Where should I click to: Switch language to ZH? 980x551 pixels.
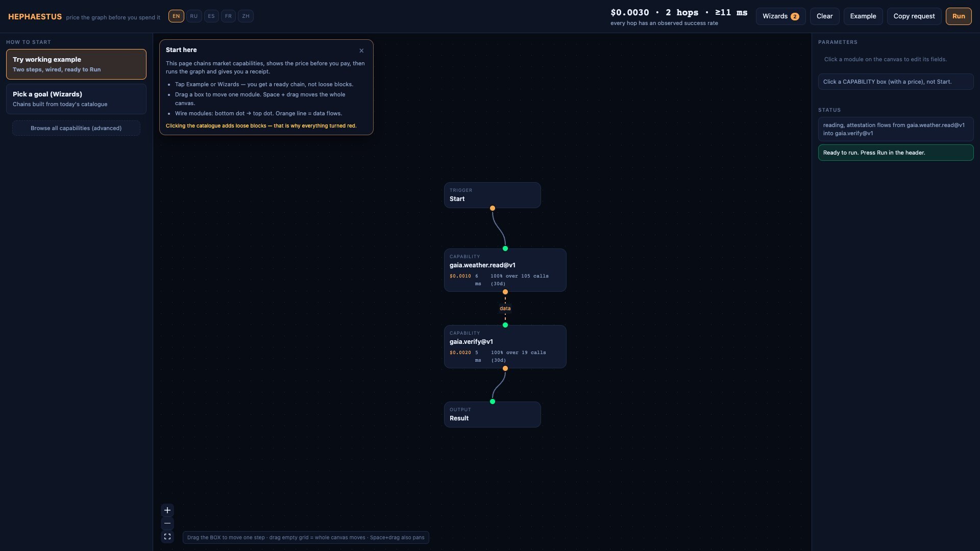pos(246,16)
